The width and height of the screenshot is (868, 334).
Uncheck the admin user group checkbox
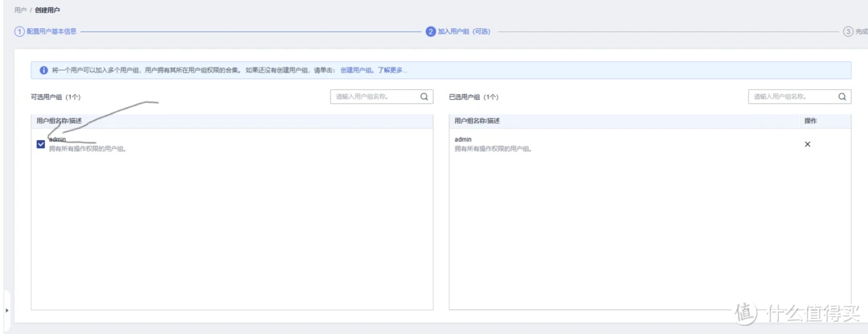[40, 144]
